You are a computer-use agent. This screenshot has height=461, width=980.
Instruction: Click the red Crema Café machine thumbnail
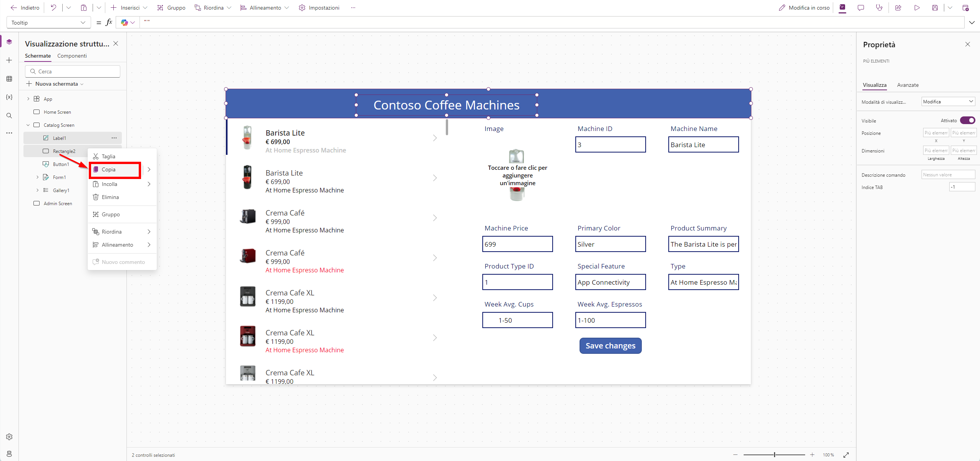pos(248,256)
